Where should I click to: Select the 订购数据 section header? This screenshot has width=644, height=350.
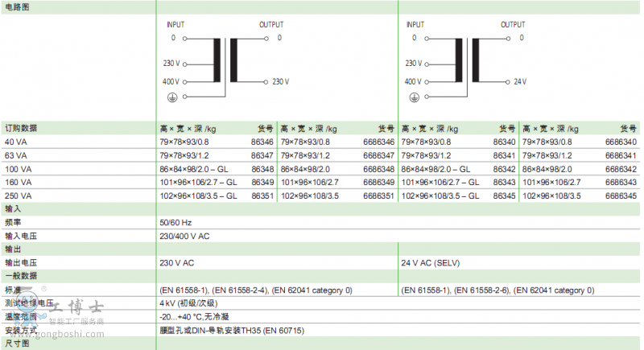click(x=21, y=129)
